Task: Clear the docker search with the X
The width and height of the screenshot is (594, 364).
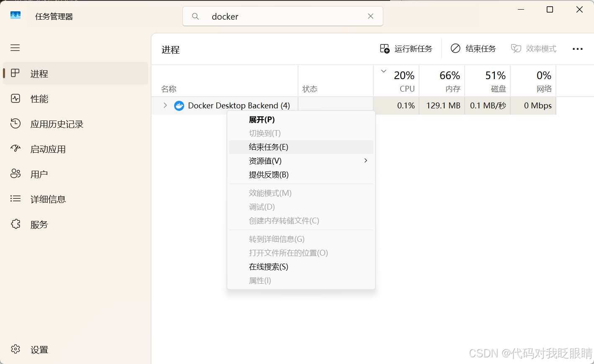Action: coord(370,16)
